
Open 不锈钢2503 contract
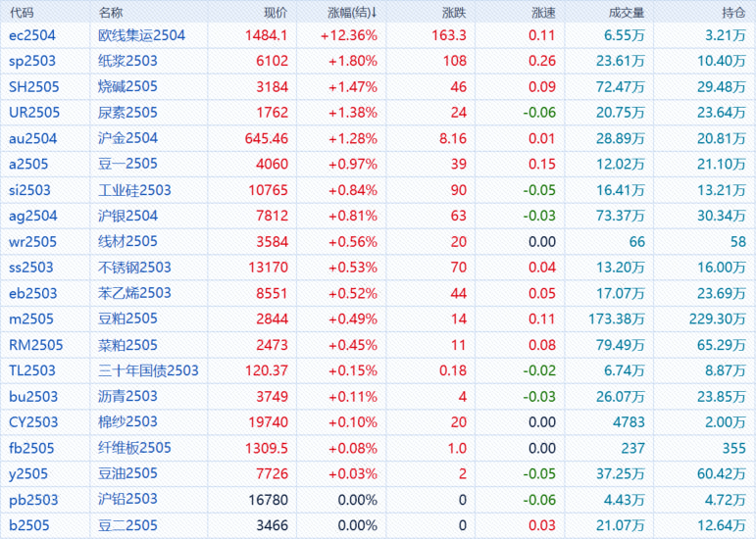(135, 267)
